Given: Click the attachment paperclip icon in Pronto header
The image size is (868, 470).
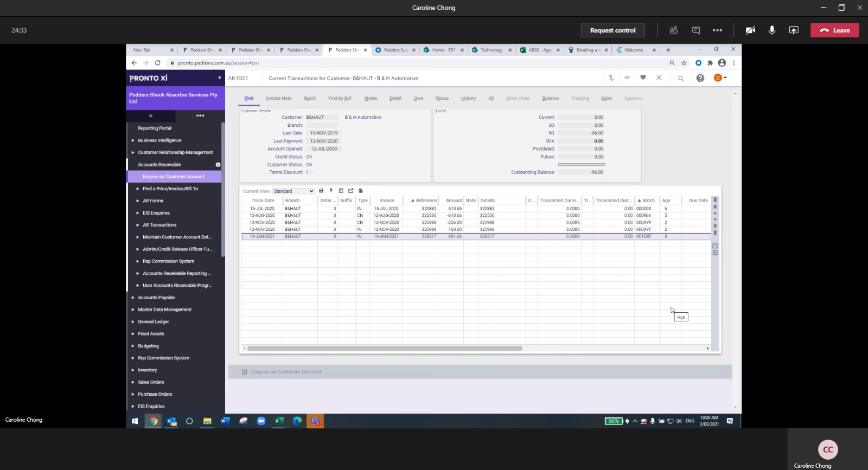Looking at the screenshot, I should pyautogui.click(x=627, y=78).
